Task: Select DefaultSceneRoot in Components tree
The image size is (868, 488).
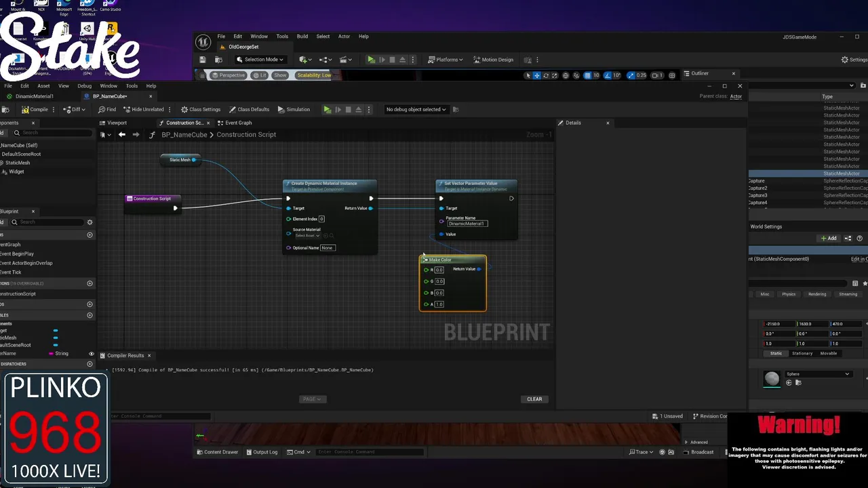Action: pyautogui.click(x=20, y=154)
